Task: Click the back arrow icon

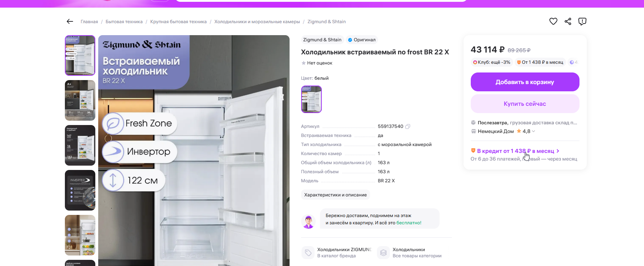Action: click(x=70, y=22)
